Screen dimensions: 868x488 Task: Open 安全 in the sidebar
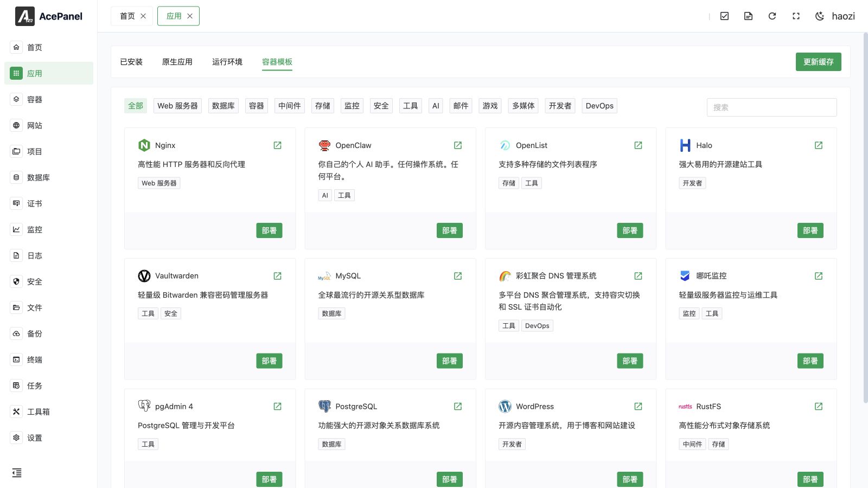point(49,281)
